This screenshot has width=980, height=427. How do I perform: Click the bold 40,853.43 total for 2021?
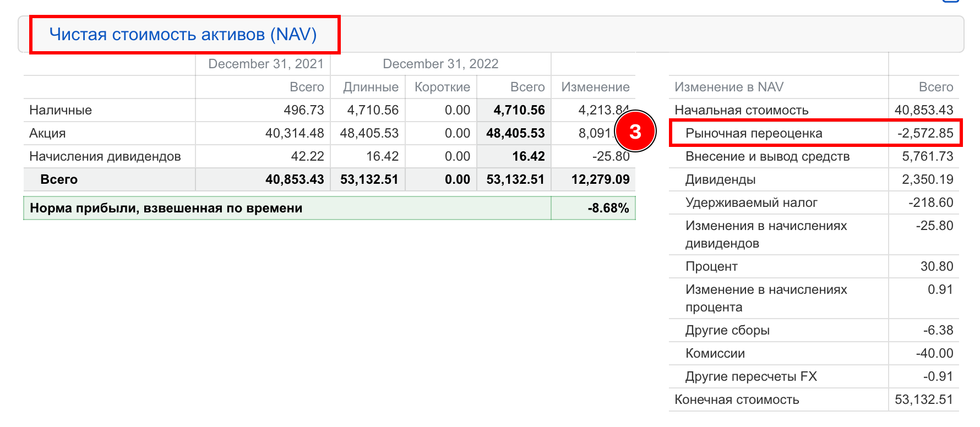(x=295, y=179)
